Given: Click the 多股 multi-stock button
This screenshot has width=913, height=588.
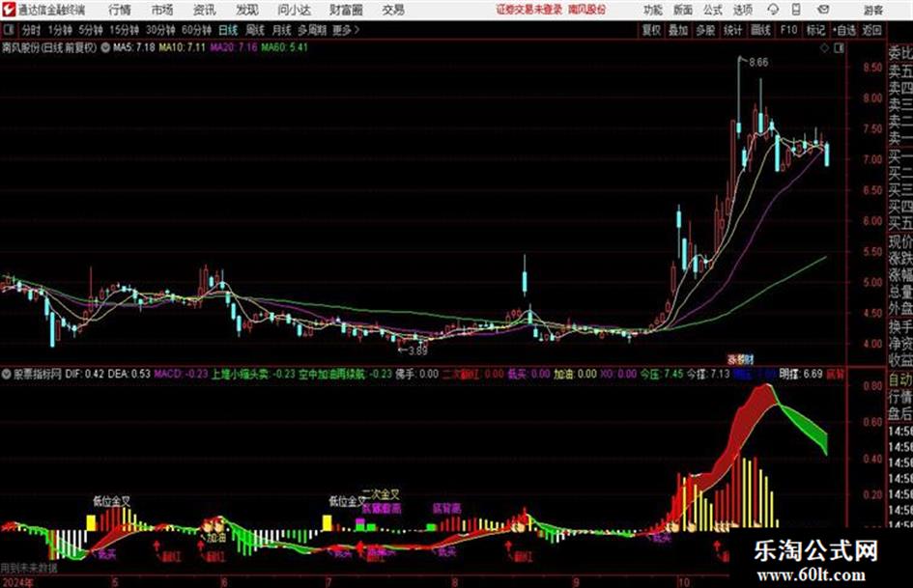Looking at the screenshot, I should [x=705, y=30].
